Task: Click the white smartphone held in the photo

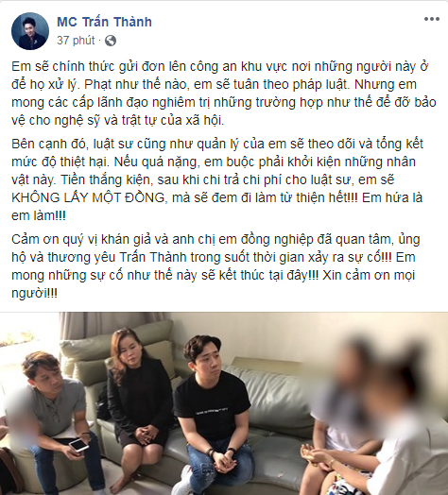Action: (79, 445)
